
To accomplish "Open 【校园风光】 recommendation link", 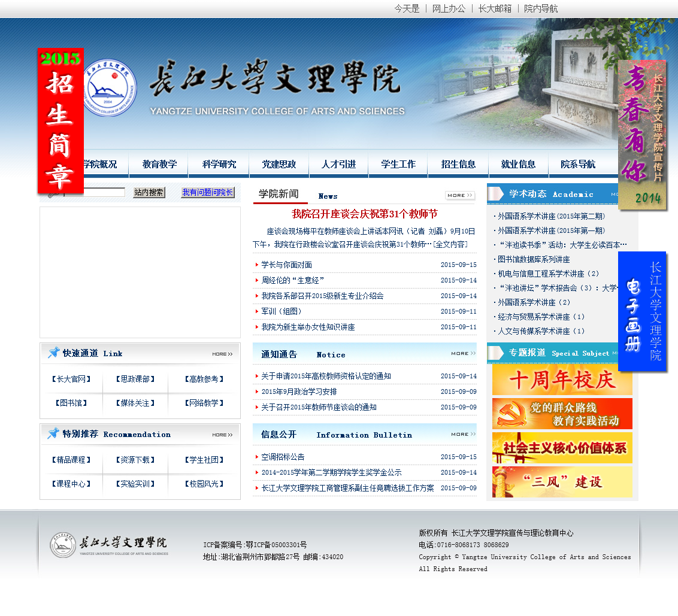I will (x=204, y=484).
